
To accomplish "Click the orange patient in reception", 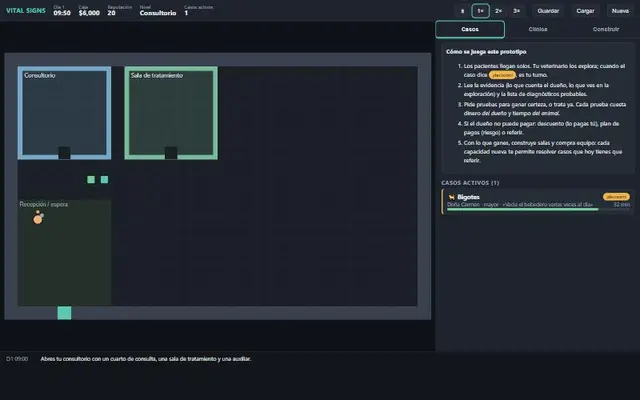I will 38,218.
